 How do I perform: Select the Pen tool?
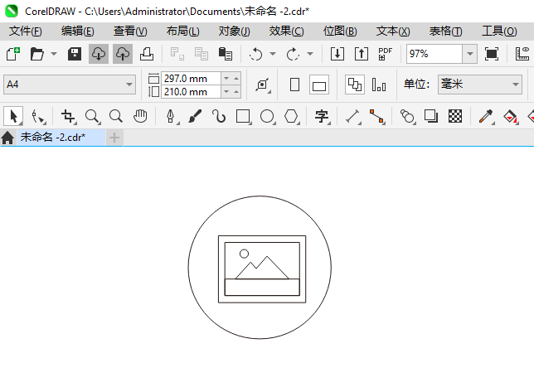pyautogui.click(x=171, y=116)
